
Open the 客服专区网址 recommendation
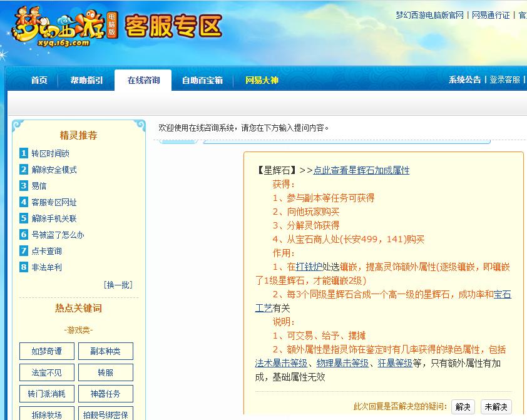click(54, 202)
